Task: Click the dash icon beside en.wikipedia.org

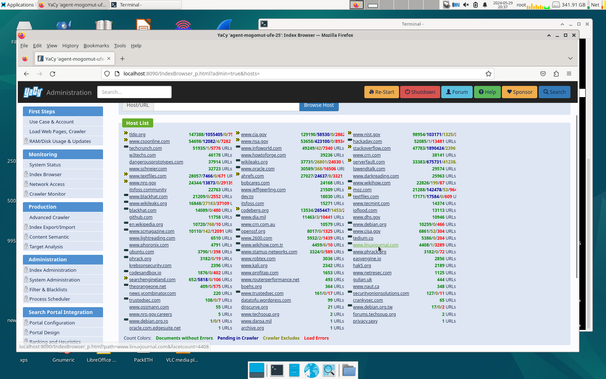Action: 126,223
